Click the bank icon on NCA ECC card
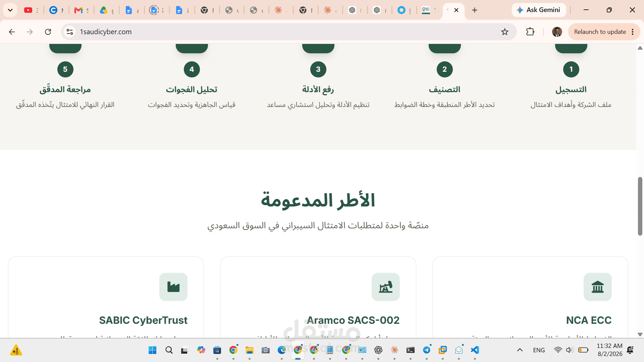 [597, 287]
